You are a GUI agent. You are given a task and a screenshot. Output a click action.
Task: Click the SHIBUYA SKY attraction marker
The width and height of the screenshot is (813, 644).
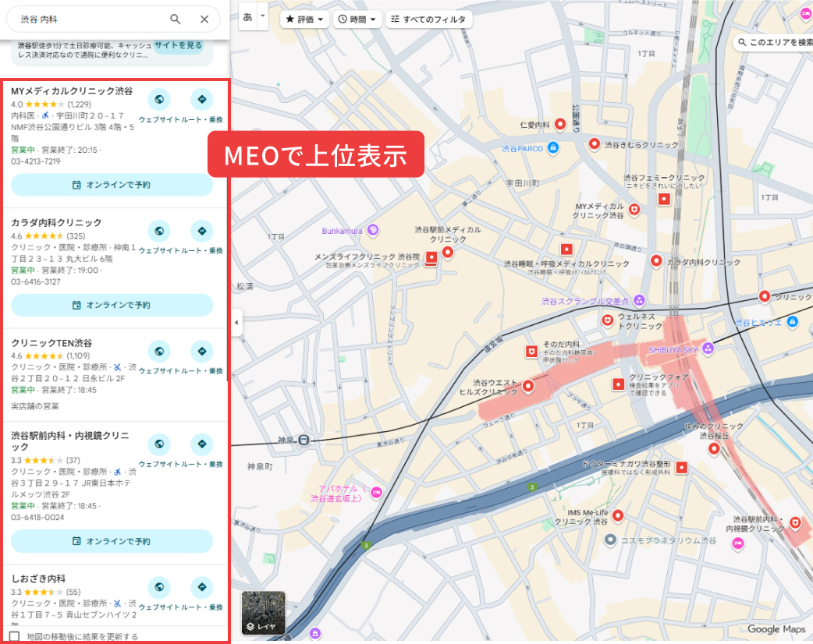[708, 349]
